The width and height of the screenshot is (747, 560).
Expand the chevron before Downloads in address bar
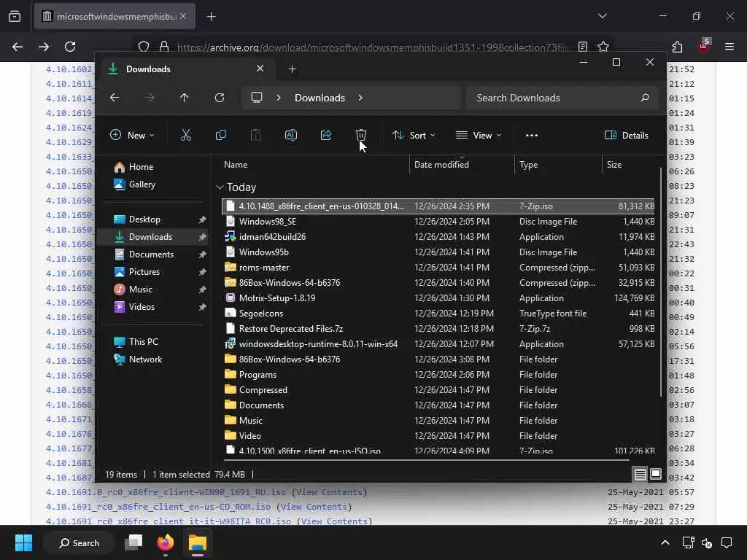coord(279,98)
